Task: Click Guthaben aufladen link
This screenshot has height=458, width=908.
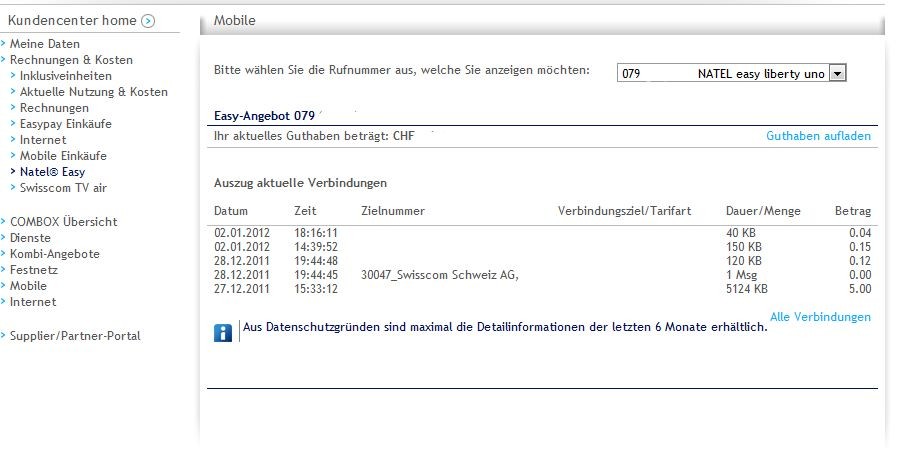Action: (x=818, y=136)
